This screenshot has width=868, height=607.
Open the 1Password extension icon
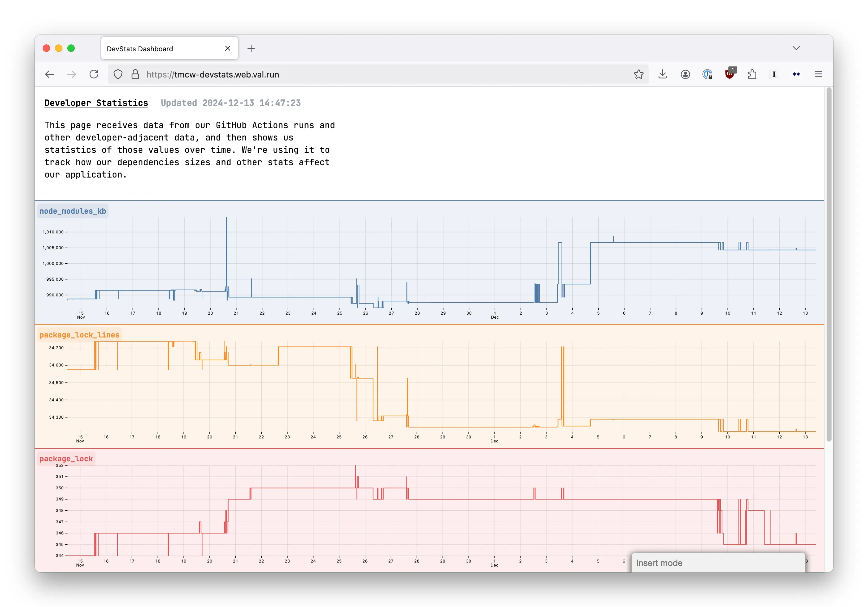708,74
